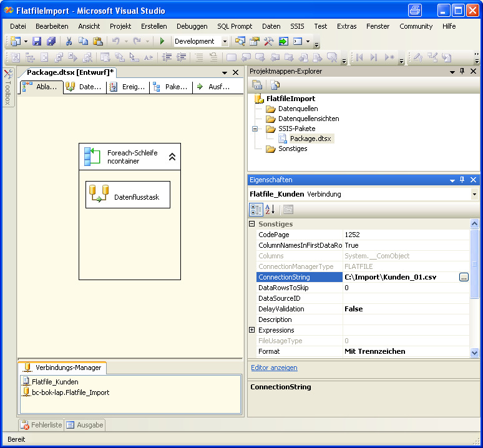483x448 pixels.
Task: Select Package.dtsx in Projektmappen-Explorer
Action: 311,139
